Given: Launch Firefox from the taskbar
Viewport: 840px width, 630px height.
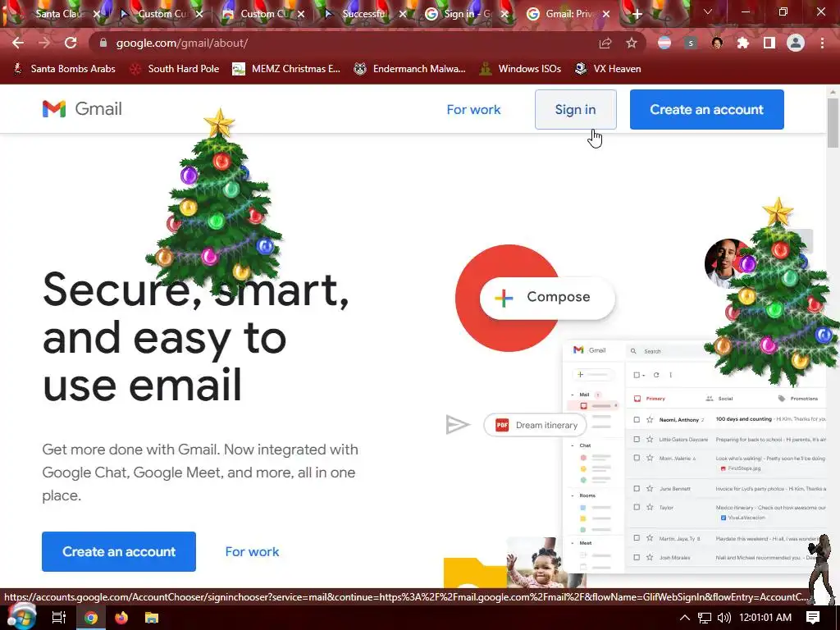Looking at the screenshot, I should pos(121,618).
